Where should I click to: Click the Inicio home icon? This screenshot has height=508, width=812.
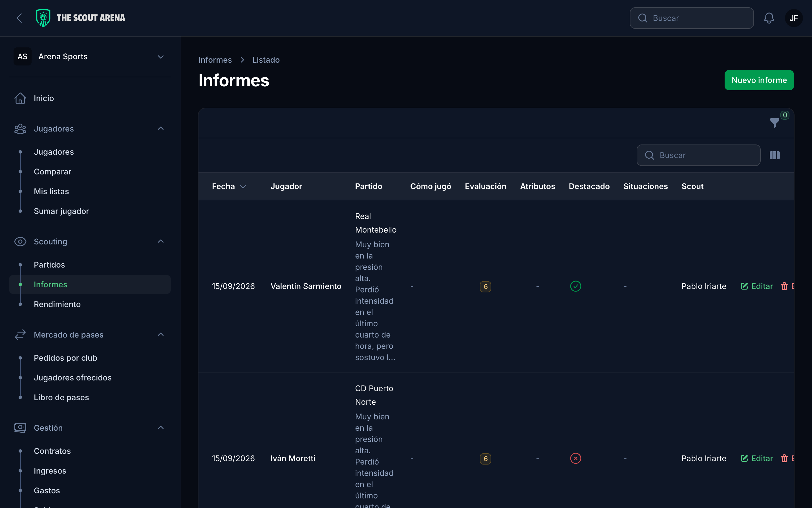click(20, 98)
